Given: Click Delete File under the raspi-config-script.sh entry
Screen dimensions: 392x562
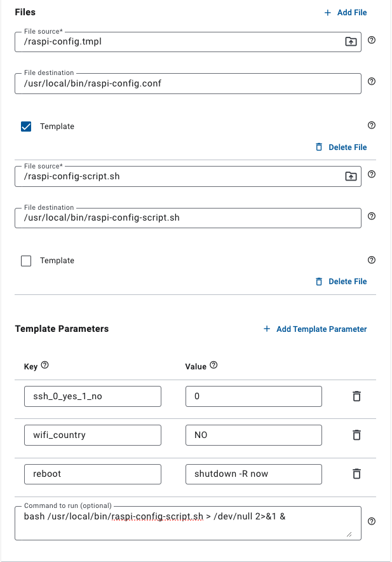Looking at the screenshot, I should [x=341, y=281].
